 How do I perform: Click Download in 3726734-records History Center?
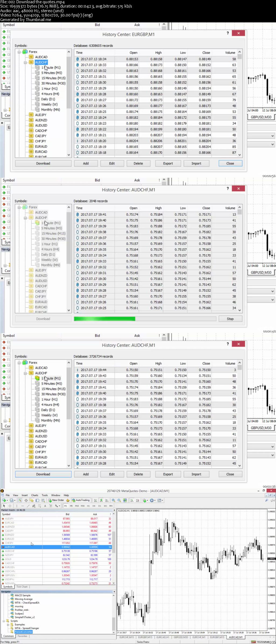[43, 474]
